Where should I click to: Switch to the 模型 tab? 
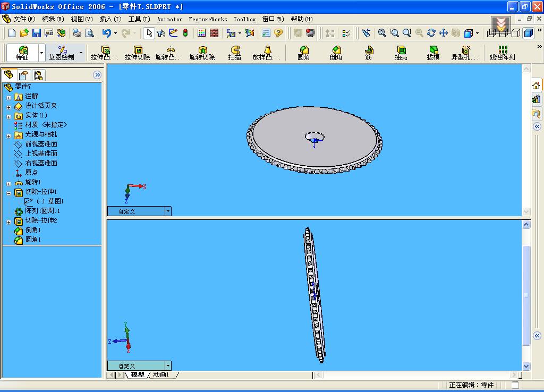click(138, 374)
